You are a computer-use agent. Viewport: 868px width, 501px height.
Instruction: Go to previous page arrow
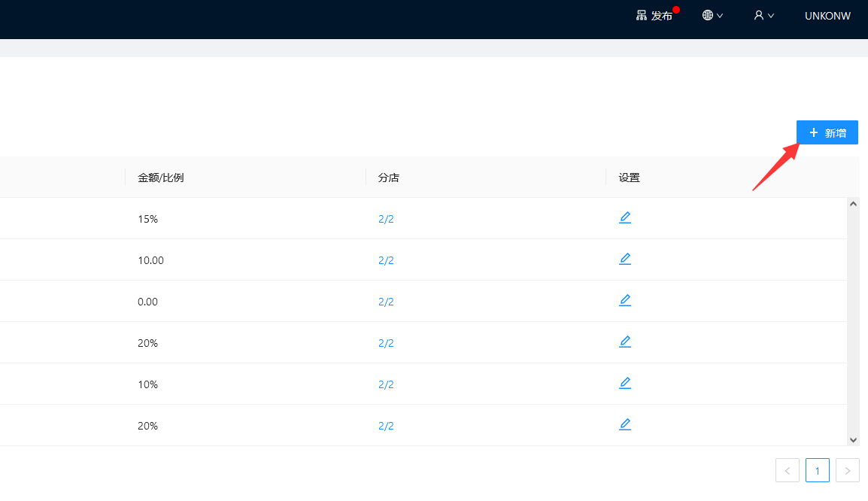click(x=788, y=471)
